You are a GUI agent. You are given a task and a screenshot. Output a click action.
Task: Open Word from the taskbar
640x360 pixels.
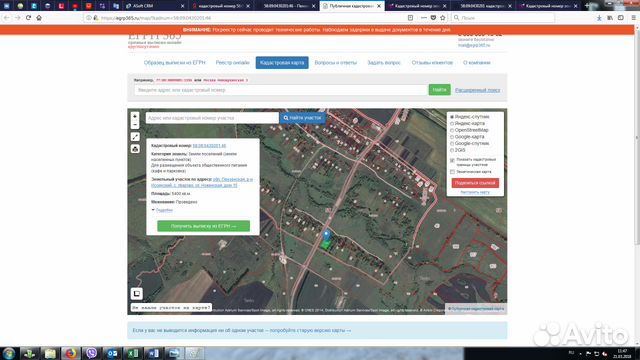(x=154, y=353)
